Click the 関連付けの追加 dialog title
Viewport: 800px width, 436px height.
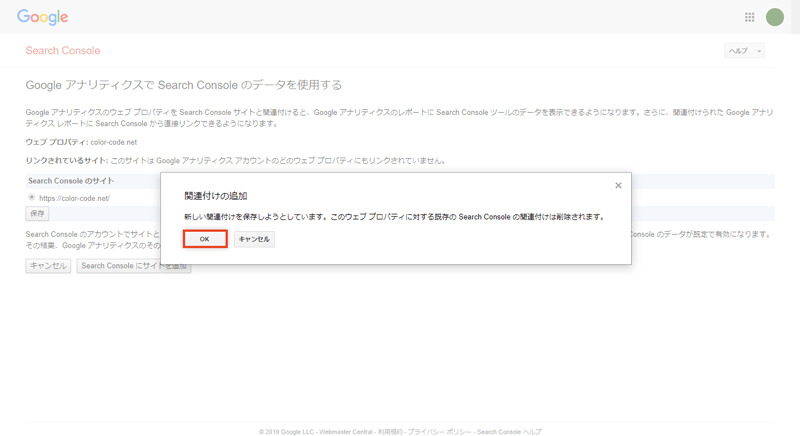tap(215, 196)
